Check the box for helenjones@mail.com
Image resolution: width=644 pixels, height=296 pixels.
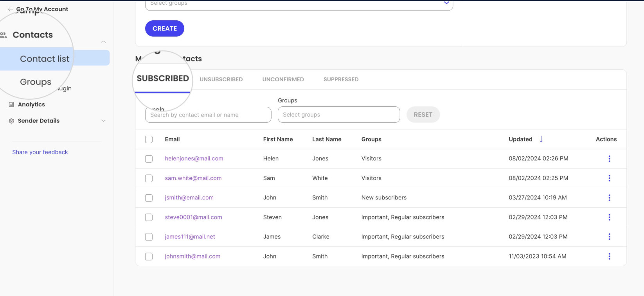(149, 159)
